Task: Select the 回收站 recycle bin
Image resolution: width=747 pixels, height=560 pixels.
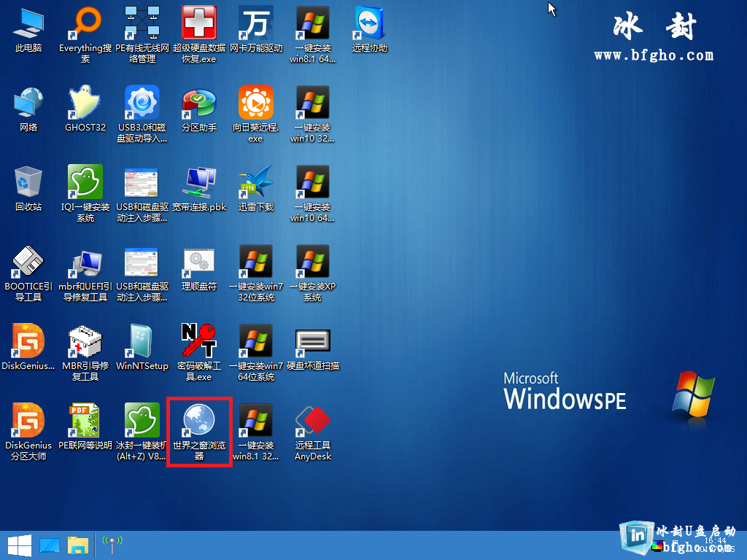Action: 28,189
